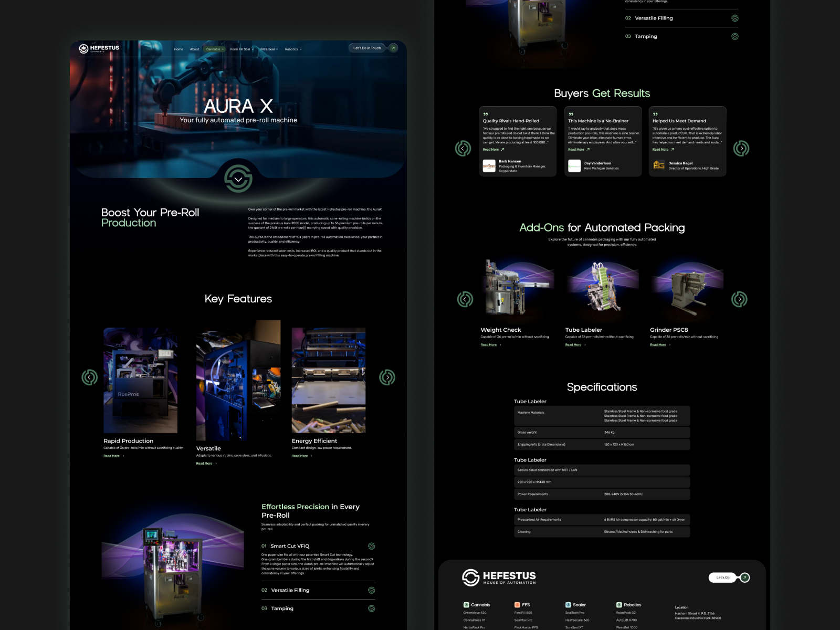Image resolution: width=840 pixels, height=630 pixels.
Task: Open the SealTech Pro footer link
Action: [575, 613]
